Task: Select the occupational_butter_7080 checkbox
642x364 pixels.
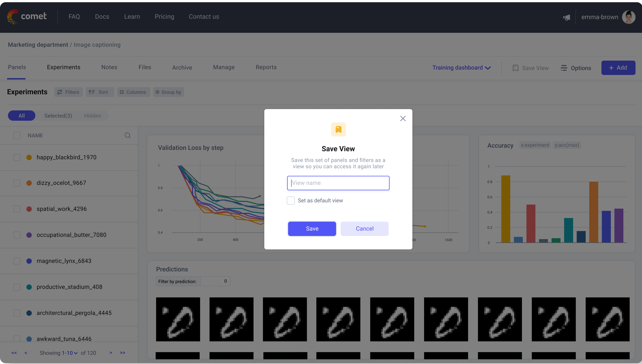Action: [17, 235]
